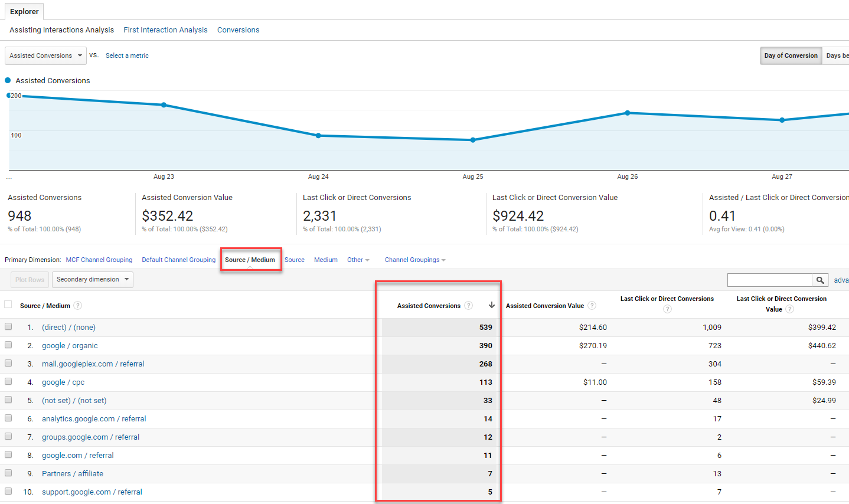This screenshot has height=504, width=849.
Task: Check the support.google.com / referral row checkbox
Action: pyautogui.click(x=8, y=491)
